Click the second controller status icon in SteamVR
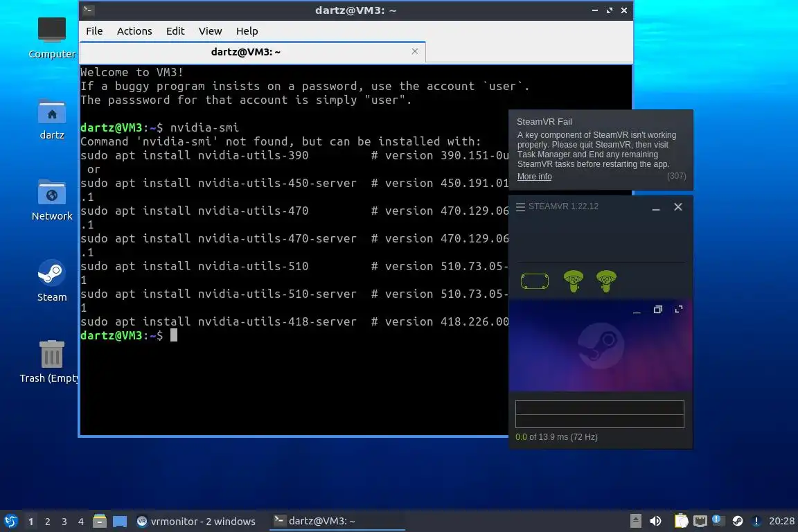 (605, 281)
